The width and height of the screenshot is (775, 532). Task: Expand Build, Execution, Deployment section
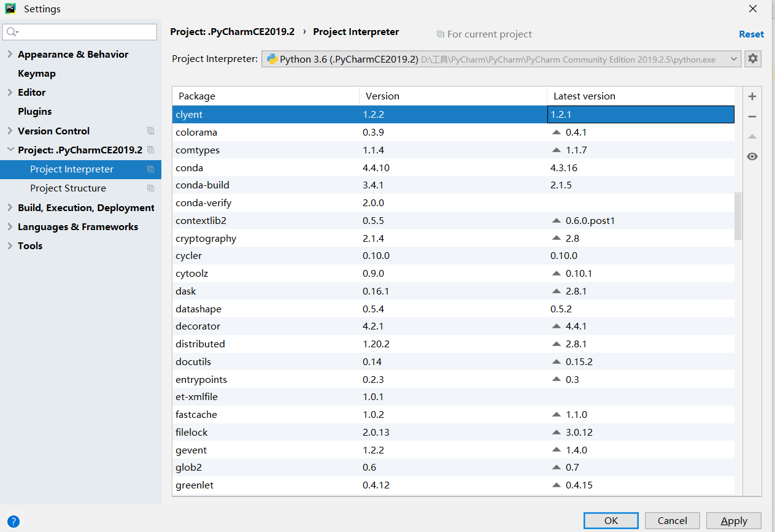(10, 207)
